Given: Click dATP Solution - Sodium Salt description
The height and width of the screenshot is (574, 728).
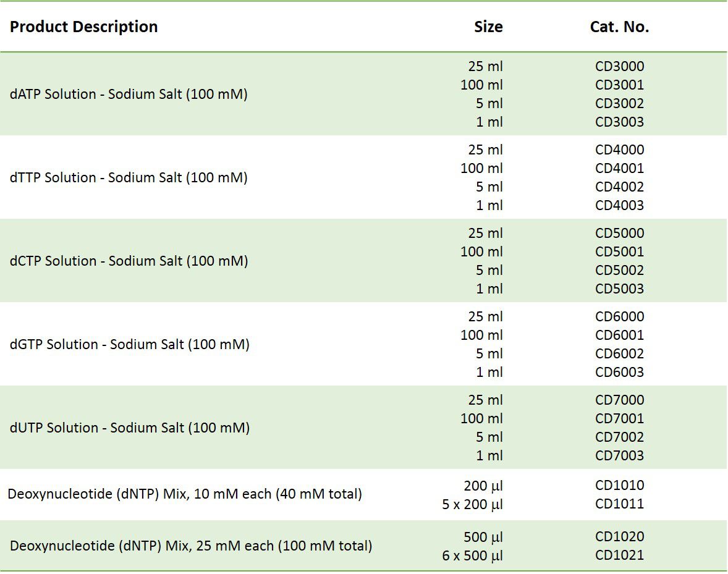Looking at the screenshot, I should point(129,95).
